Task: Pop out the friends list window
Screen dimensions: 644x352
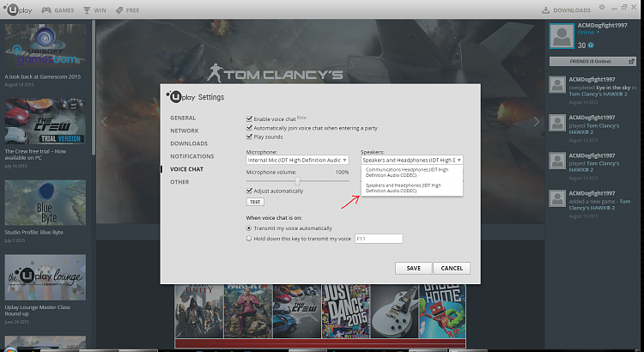Action: click(632, 61)
